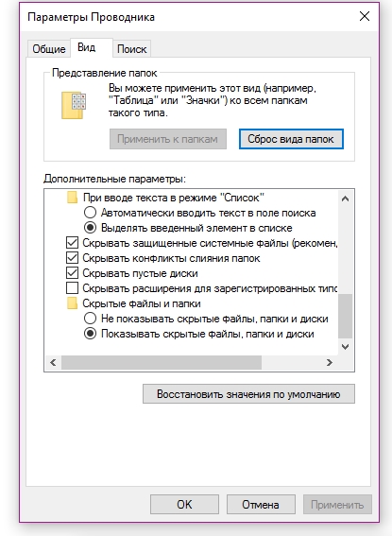Image resolution: width=392 pixels, height=536 pixels.
Task: Click the horizontal scrollbar right arrow
Action: click(329, 362)
